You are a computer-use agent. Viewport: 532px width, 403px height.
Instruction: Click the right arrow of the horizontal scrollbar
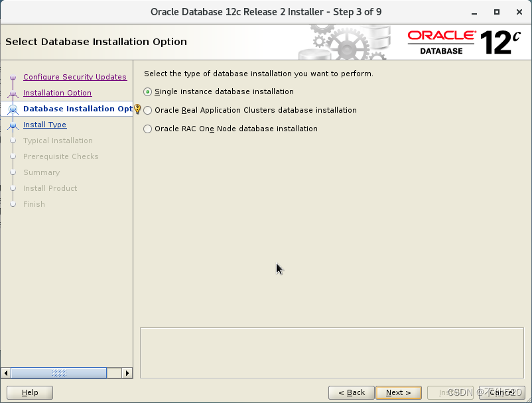click(127, 373)
